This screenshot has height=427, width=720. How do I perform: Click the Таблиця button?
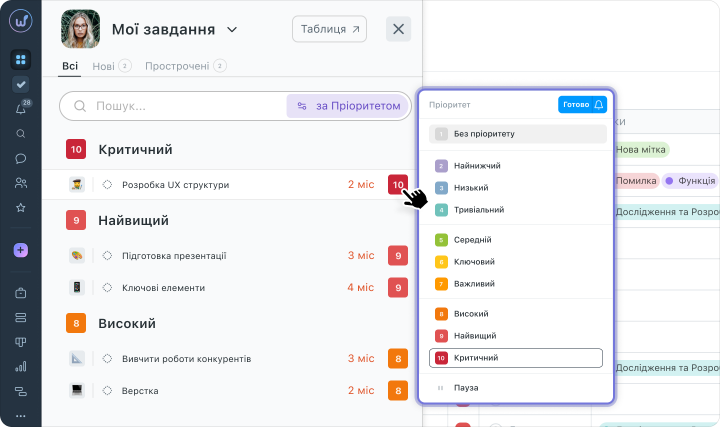tap(329, 29)
